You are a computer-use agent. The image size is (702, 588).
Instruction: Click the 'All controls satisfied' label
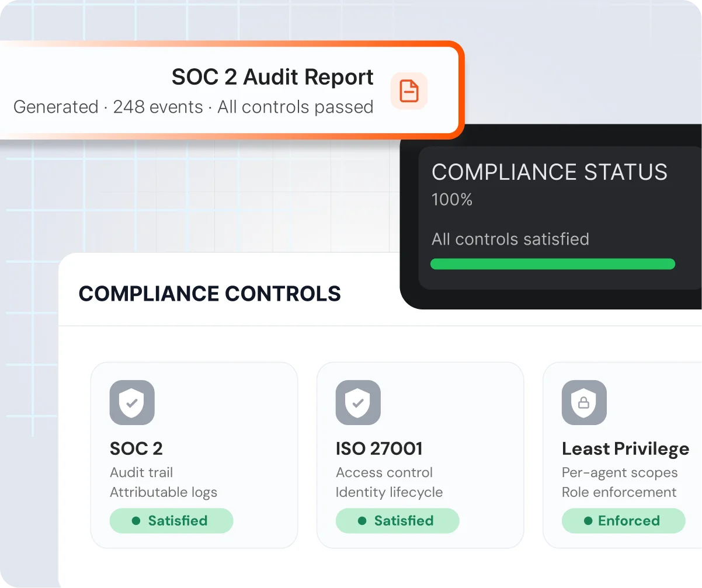[x=510, y=239]
